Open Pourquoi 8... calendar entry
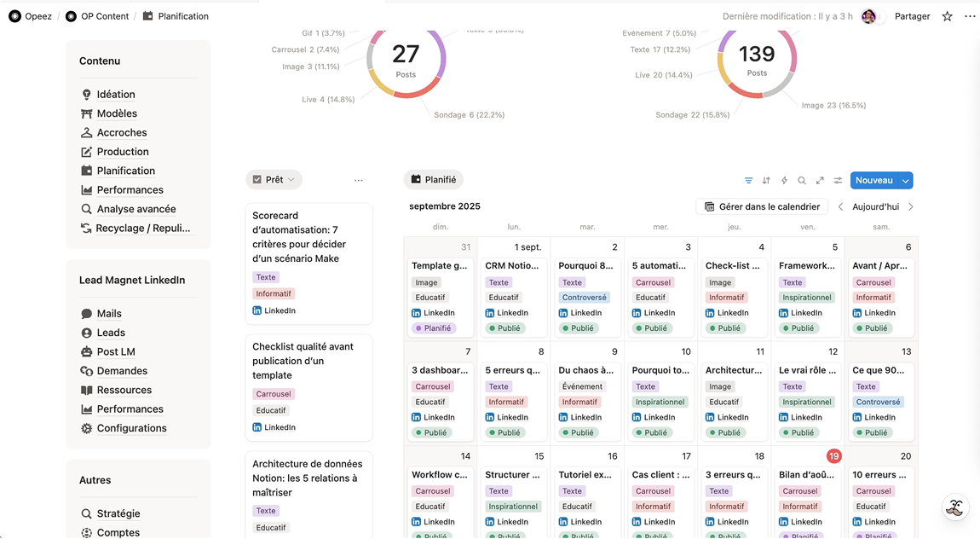 [x=587, y=297]
